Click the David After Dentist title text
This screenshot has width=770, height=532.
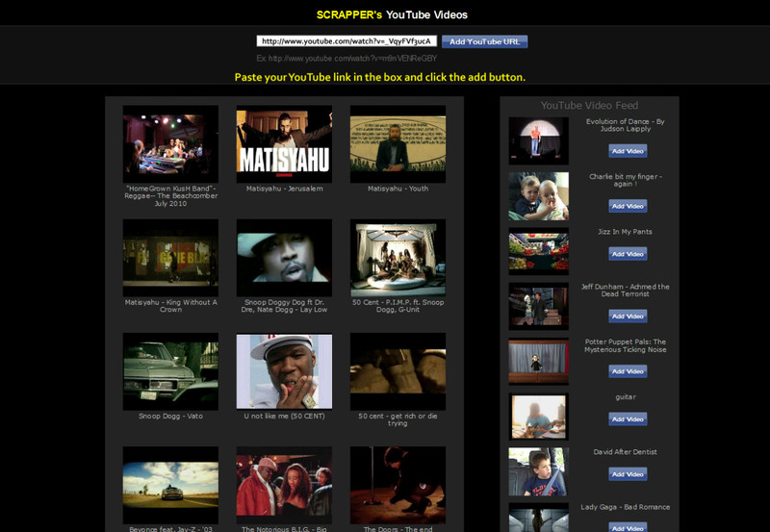[x=625, y=451]
